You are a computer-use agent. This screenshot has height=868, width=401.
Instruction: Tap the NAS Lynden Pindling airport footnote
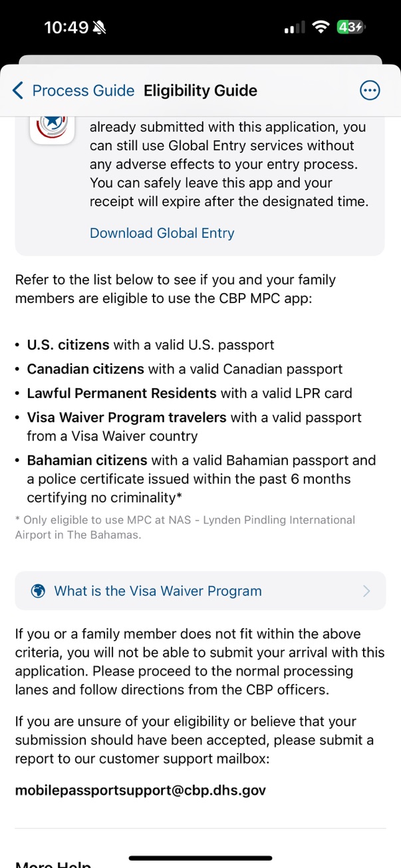click(x=185, y=527)
